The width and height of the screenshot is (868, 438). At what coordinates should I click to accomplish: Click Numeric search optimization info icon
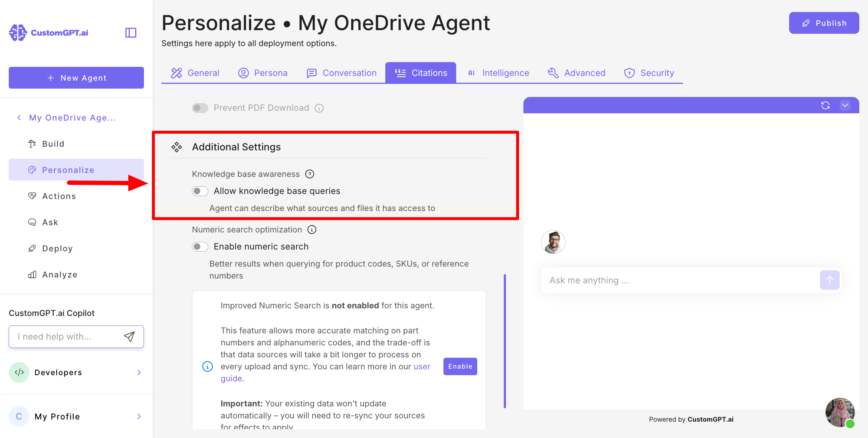click(312, 230)
